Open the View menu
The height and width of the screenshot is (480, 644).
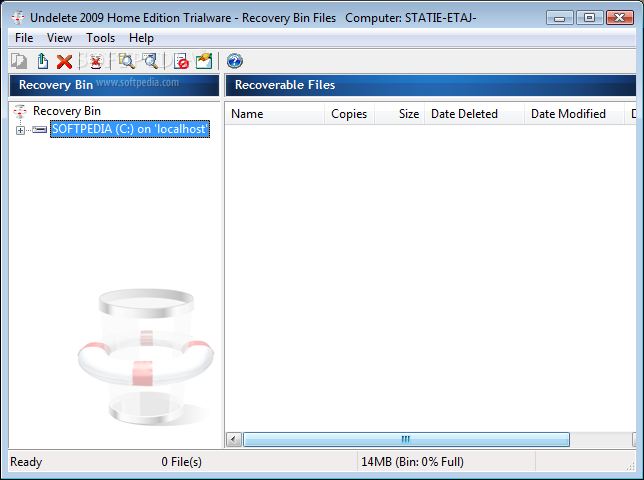[60, 38]
